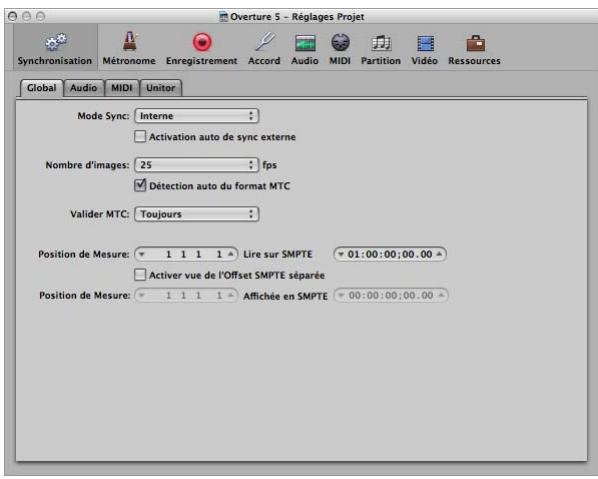
Task: Switch to the Global tab
Action: (x=42, y=88)
